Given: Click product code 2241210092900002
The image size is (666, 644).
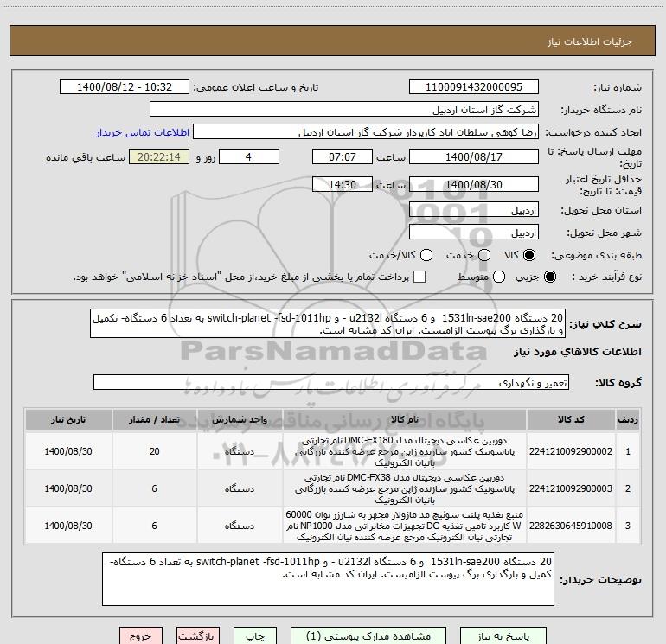Looking at the screenshot, I should [x=571, y=451].
